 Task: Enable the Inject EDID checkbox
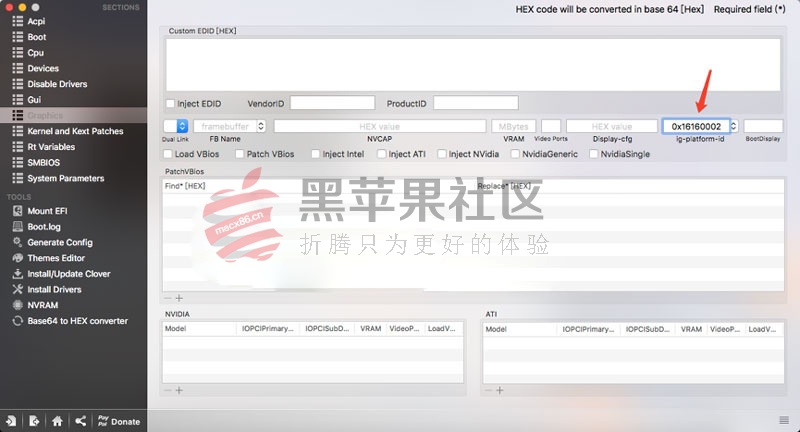[x=170, y=104]
